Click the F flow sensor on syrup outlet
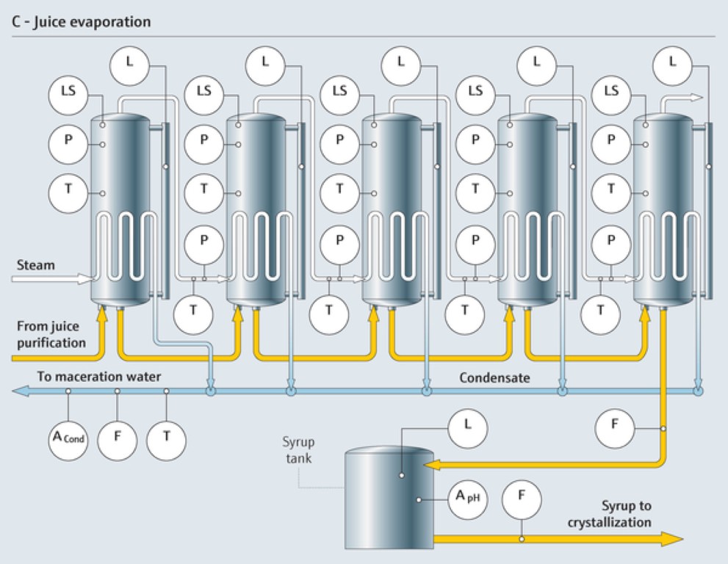Screen dimensions: 728x564 click(x=522, y=499)
